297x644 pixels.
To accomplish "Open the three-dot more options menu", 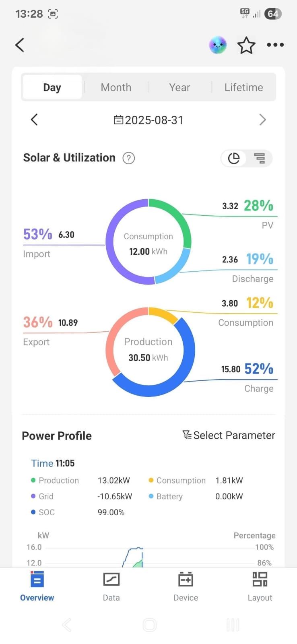I will pyautogui.click(x=275, y=45).
